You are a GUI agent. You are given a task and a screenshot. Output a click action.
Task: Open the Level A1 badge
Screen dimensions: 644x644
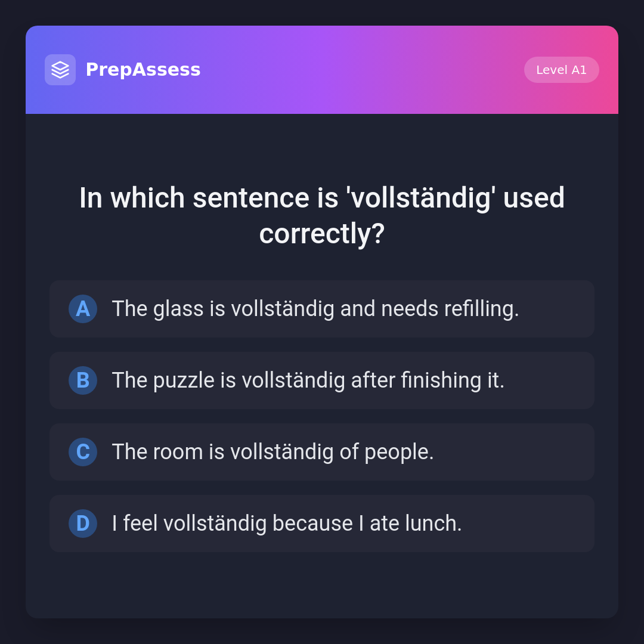(561, 70)
